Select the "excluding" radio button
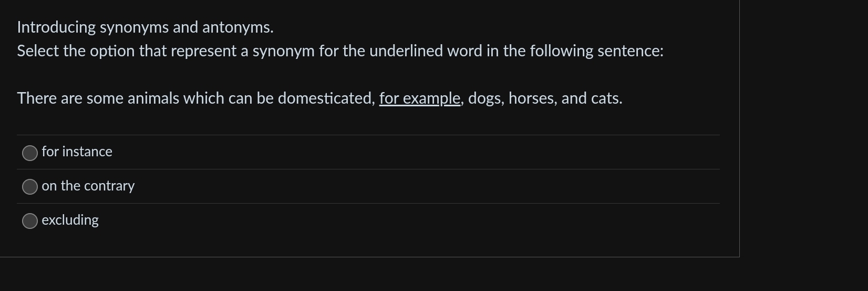Image resolution: width=868 pixels, height=291 pixels. [x=30, y=221]
